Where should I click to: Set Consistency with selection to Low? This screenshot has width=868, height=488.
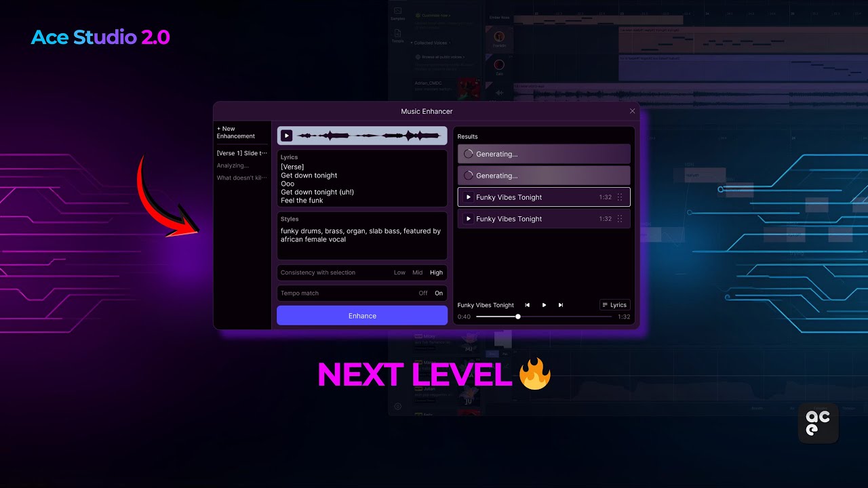tap(399, 272)
